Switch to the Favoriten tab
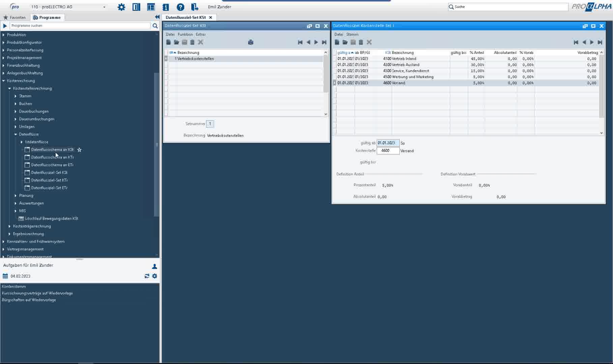The image size is (613, 364). coord(14,18)
